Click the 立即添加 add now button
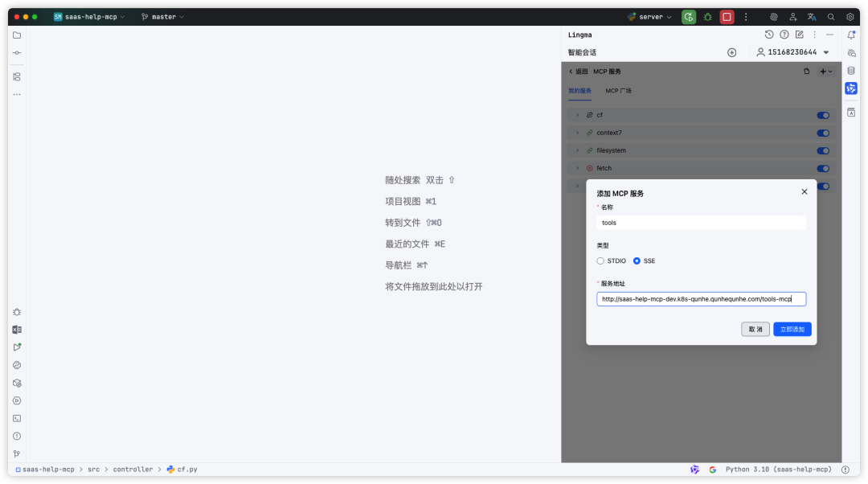The image size is (868, 484). (792, 330)
